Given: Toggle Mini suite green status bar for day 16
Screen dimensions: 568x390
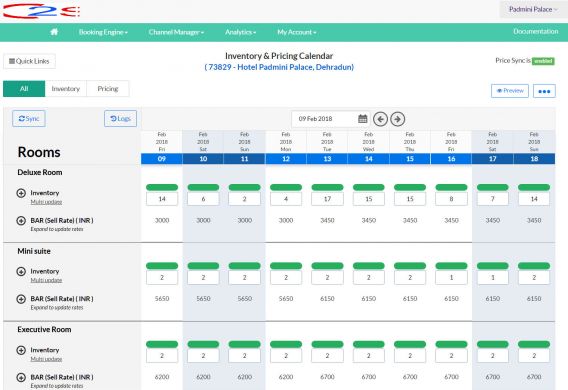Looking at the screenshot, I should [x=451, y=266].
